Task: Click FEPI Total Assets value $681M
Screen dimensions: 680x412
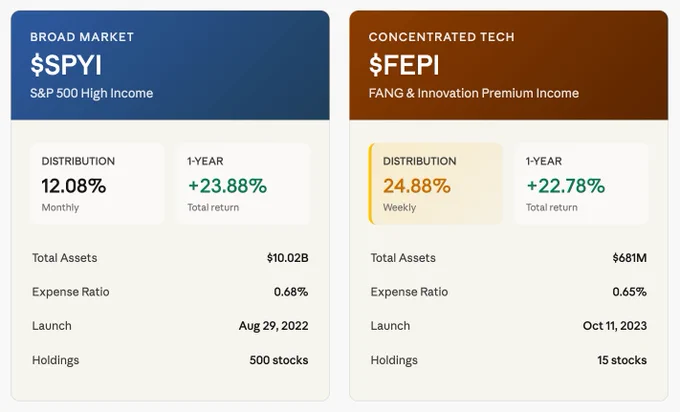Action: [630, 258]
